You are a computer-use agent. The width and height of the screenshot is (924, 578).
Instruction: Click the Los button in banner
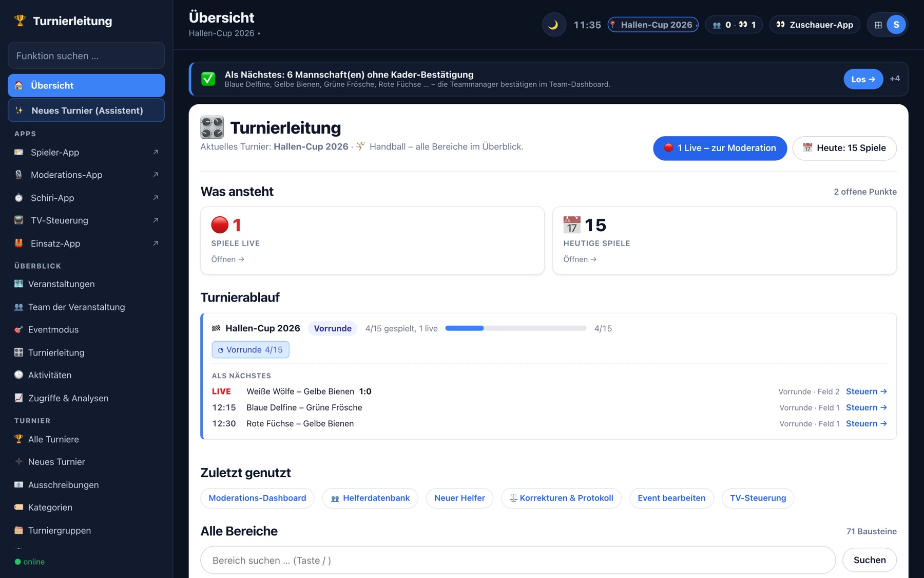click(863, 79)
